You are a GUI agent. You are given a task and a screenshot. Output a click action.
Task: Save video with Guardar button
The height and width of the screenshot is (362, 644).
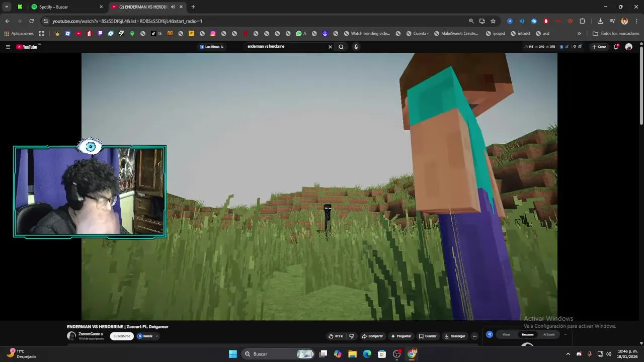pyautogui.click(x=428, y=336)
